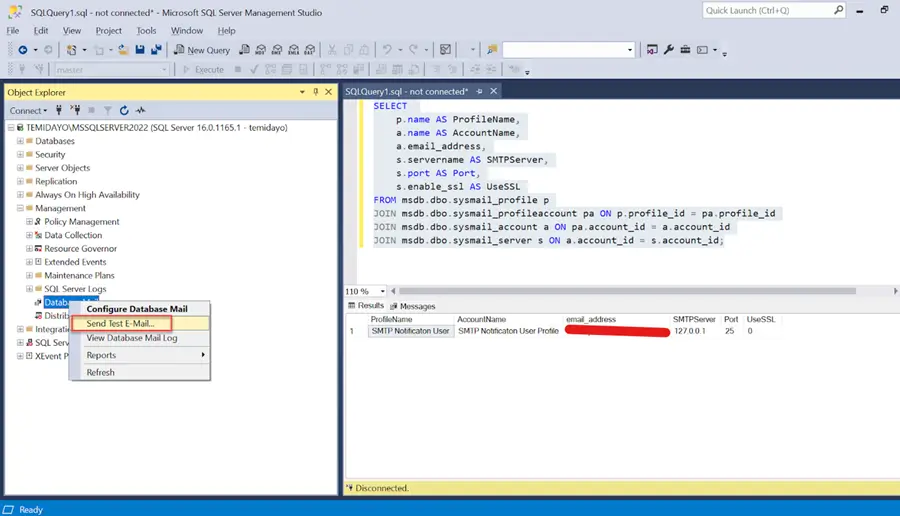Click the Open File folder icon
The width and height of the screenshot is (900, 516).
123,50
